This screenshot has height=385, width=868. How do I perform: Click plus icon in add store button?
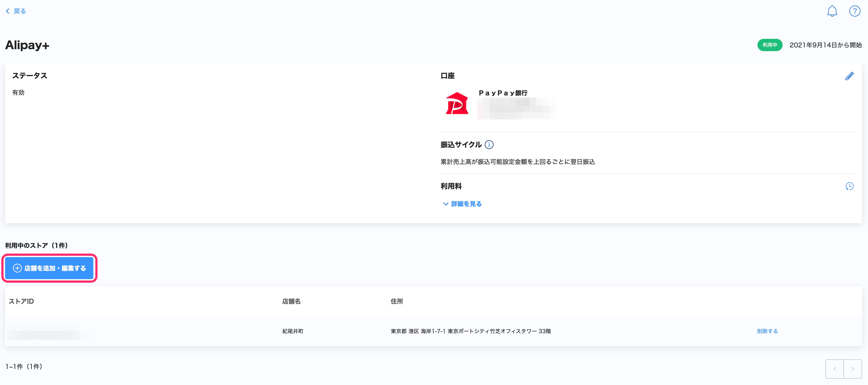tap(17, 268)
